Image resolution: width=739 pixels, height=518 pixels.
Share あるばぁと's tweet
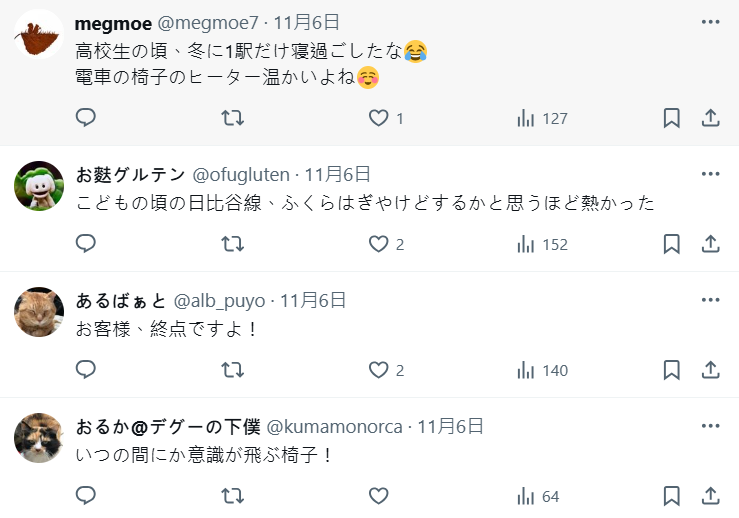(711, 370)
